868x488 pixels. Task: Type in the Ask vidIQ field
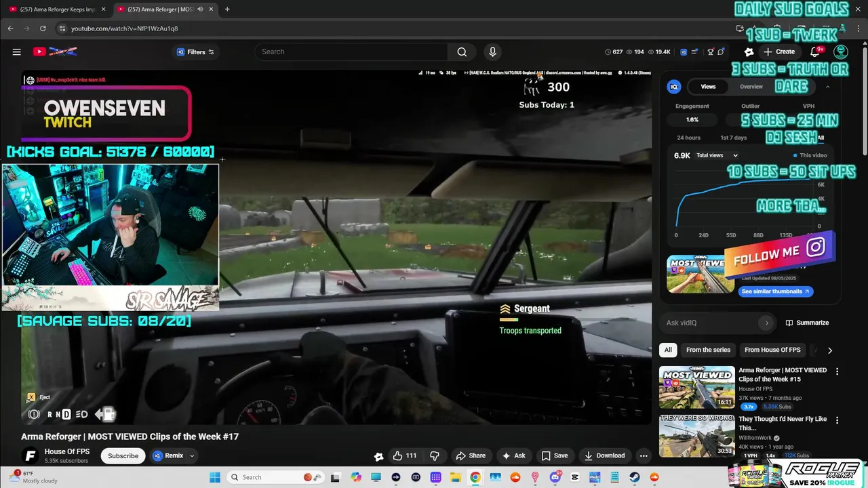click(709, 323)
